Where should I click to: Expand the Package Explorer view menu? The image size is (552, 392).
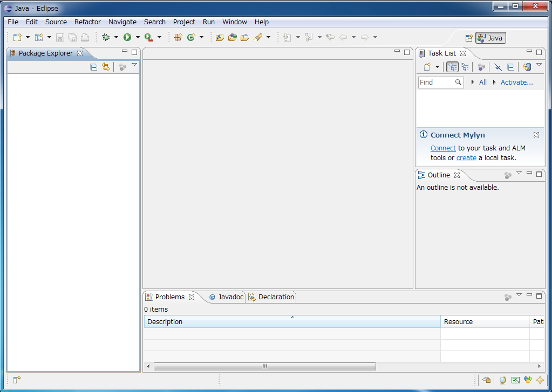134,65
